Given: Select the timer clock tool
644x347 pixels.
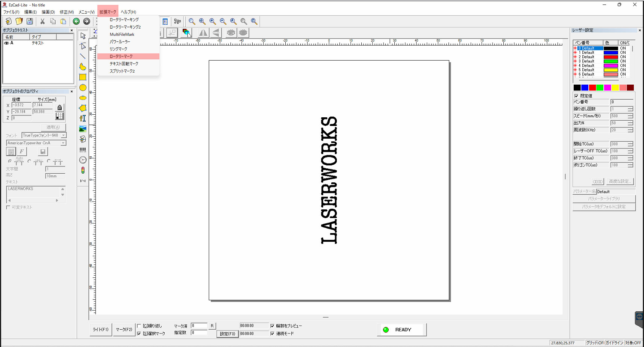Looking at the screenshot, I should [x=83, y=160].
